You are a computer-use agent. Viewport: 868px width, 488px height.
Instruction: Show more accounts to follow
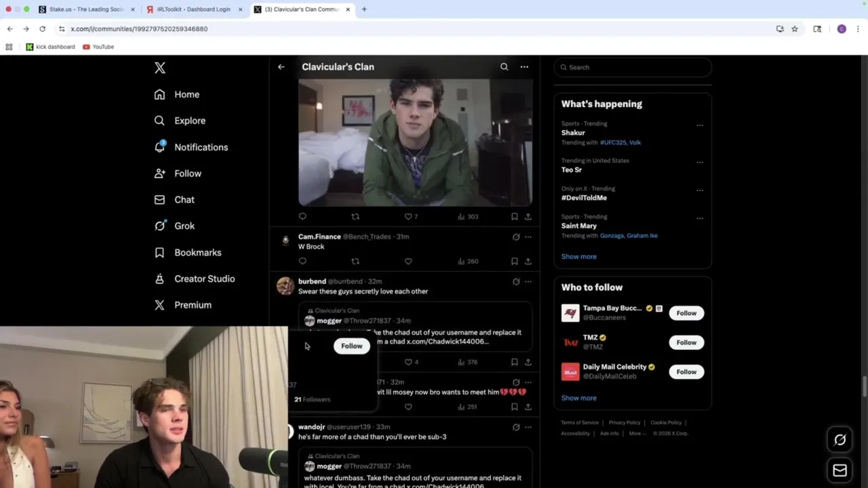tap(578, 399)
